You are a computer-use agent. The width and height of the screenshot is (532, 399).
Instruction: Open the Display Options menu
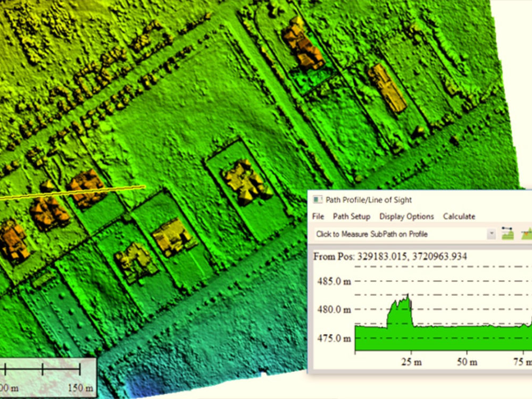(x=406, y=217)
